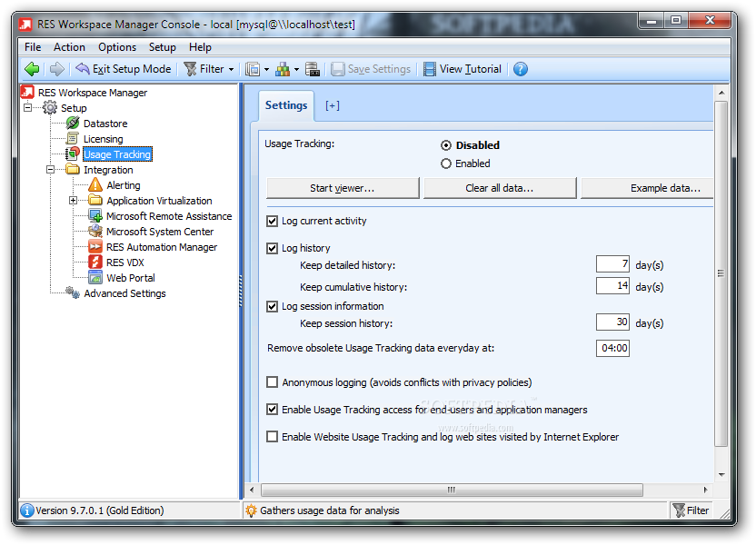Open the Setup menu
The width and height of the screenshot is (756, 545).
coord(162,47)
